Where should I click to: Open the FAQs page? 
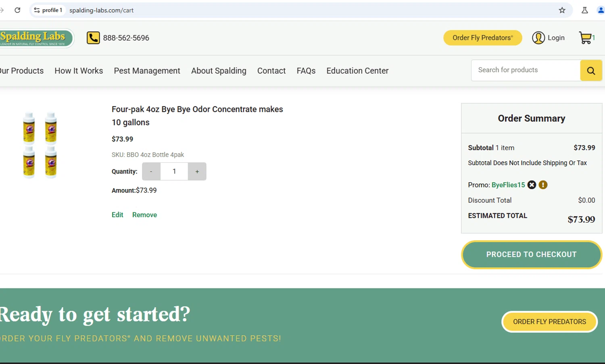306,71
